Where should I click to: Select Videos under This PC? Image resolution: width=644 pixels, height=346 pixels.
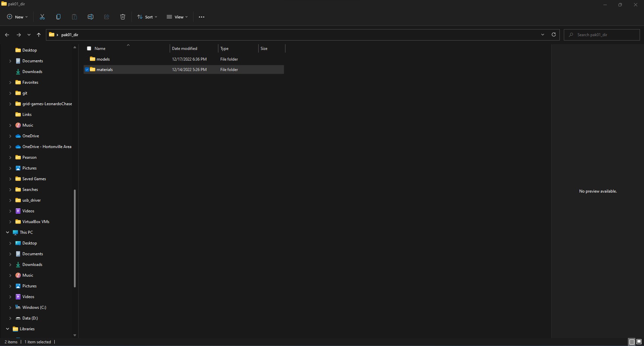coord(28,297)
